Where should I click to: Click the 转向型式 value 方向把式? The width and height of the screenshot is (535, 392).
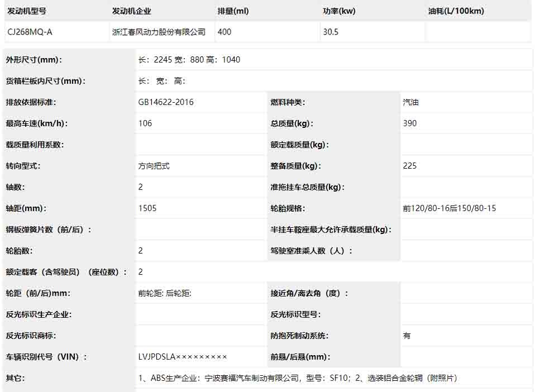(154, 166)
